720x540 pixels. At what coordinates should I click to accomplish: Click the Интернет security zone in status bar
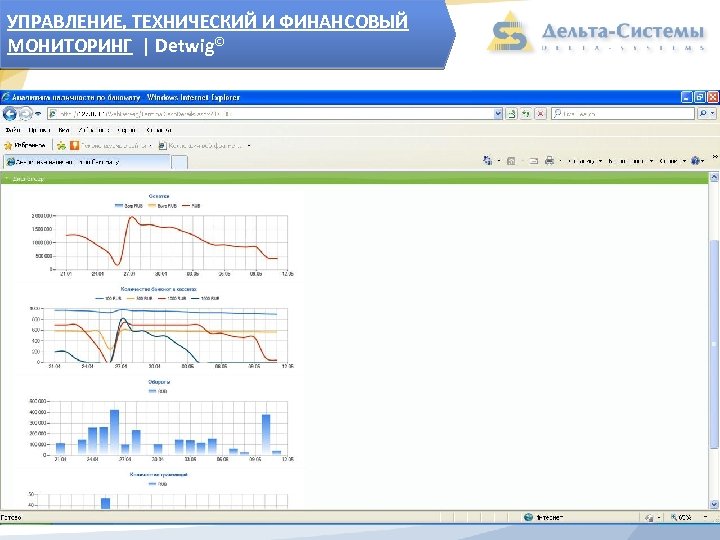(x=544, y=518)
